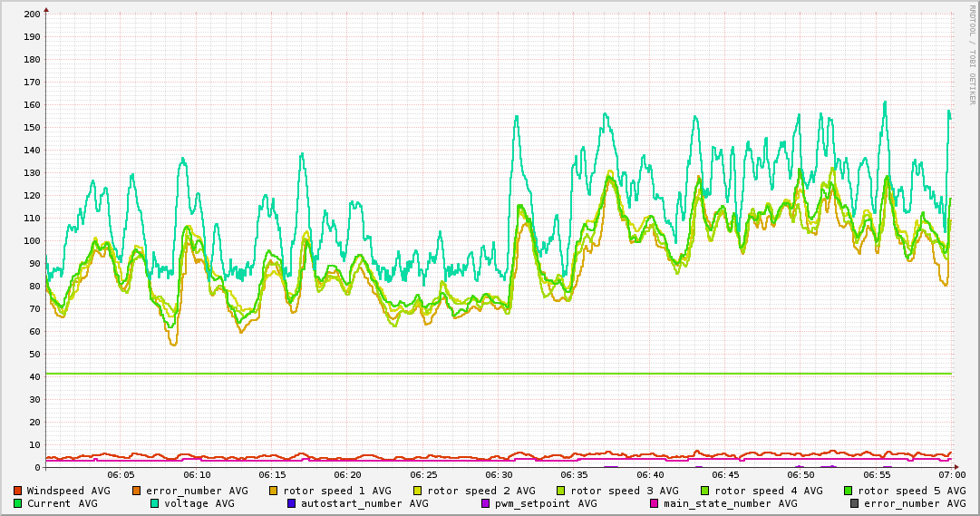Select the 'rotor speed 3 AVG' label
The height and width of the screenshot is (516, 980).
(625, 491)
